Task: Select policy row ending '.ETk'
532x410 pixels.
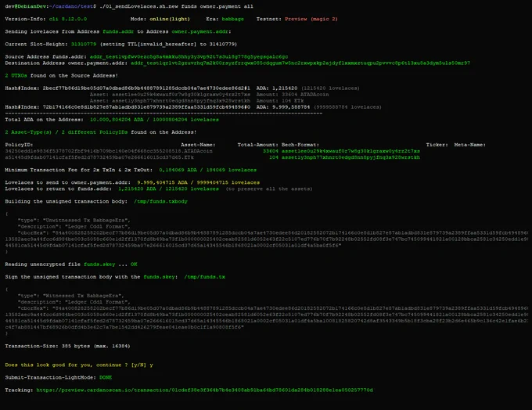Action: pos(99,157)
